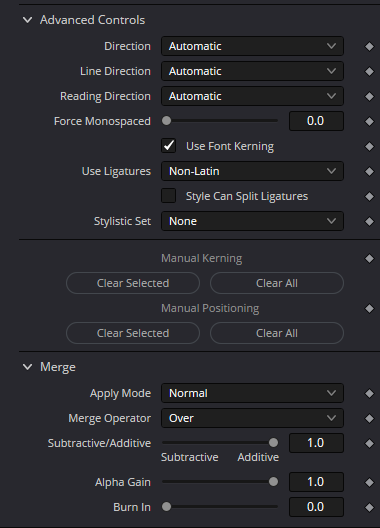
Task: Click the Alpha Gain slider handle
Action: 274,482
